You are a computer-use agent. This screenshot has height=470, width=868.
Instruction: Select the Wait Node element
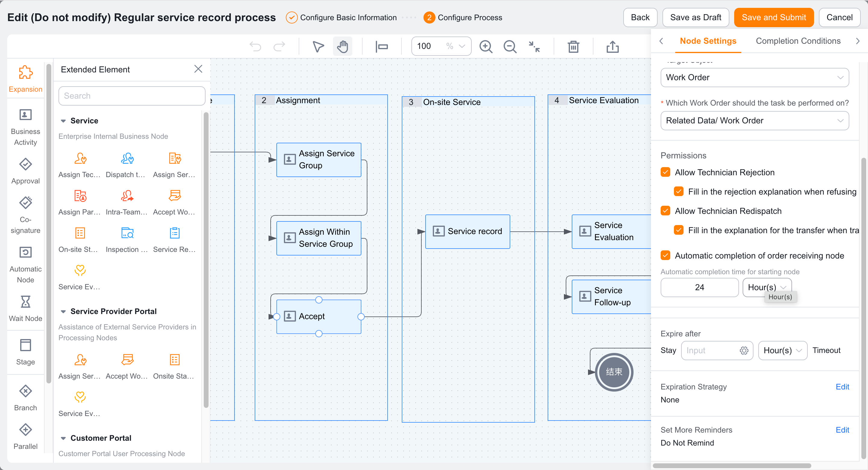[26, 309]
